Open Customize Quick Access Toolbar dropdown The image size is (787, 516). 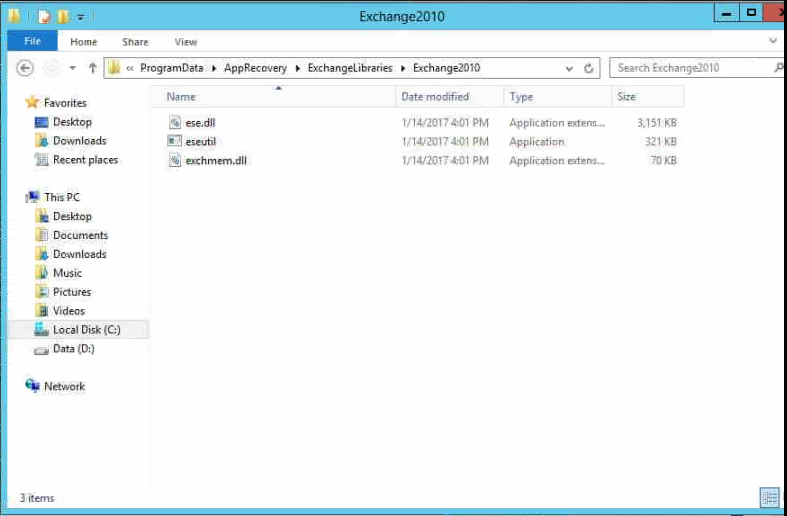81,17
